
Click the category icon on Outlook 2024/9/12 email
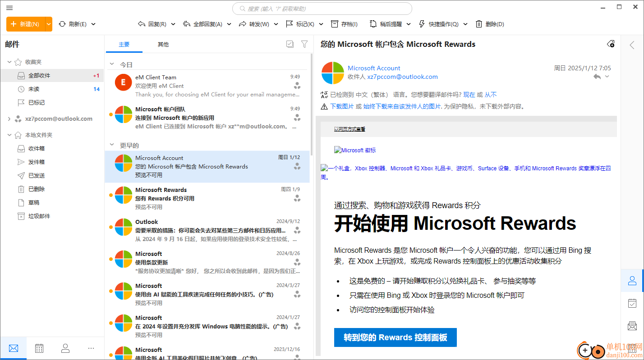point(297,230)
